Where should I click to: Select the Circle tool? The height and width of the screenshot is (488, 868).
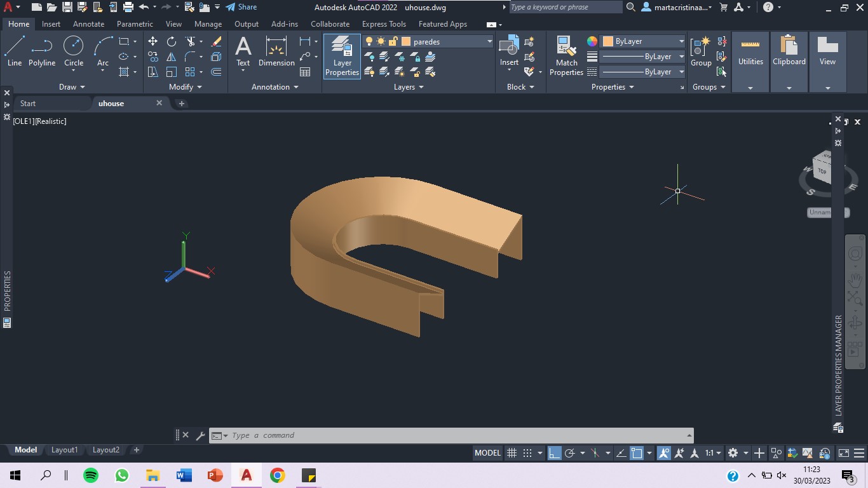point(74,51)
